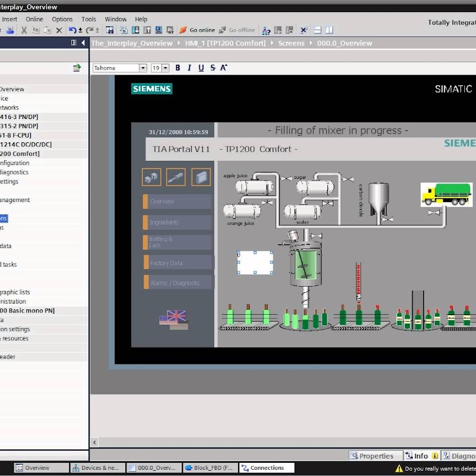The width and height of the screenshot is (476, 476).
Task: Click the Delete X icon in toolbar
Action: pos(59,30)
